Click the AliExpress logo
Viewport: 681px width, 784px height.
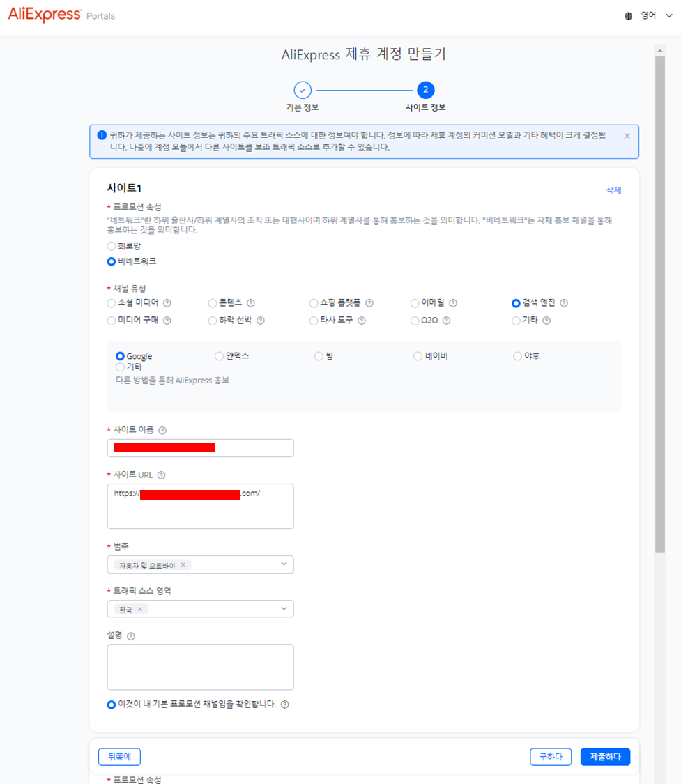(45, 15)
